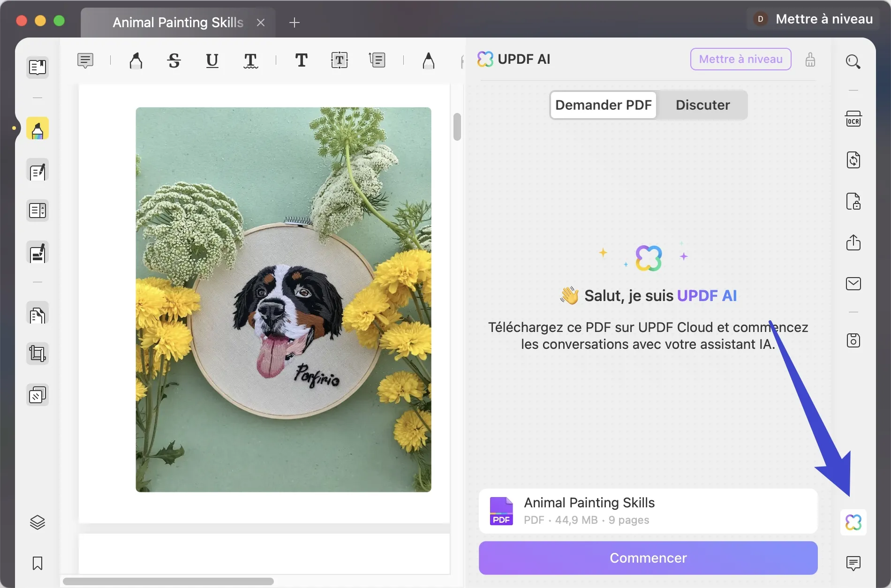Image resolution: width=891 pixels, height=588 pixels.
Task: Switch to the Demander PDF tab
Action: click(x=604, y=105)
